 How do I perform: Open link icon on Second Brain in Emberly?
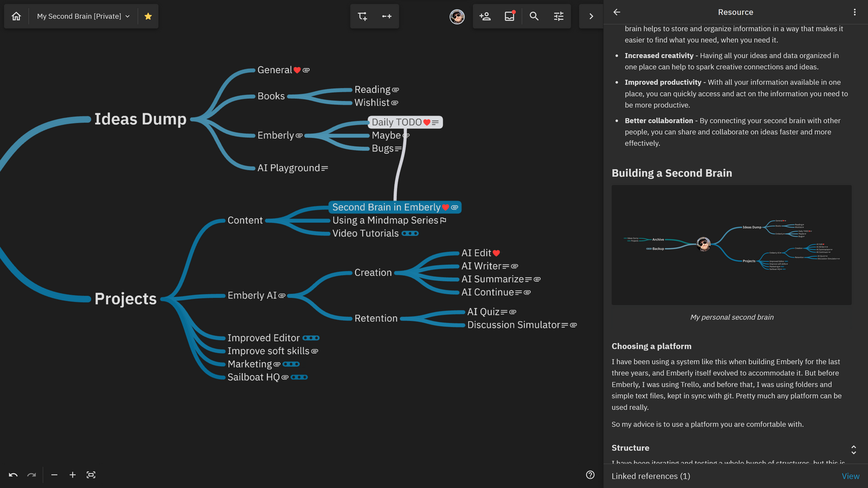pyautogui.click(x=455, y=207)
